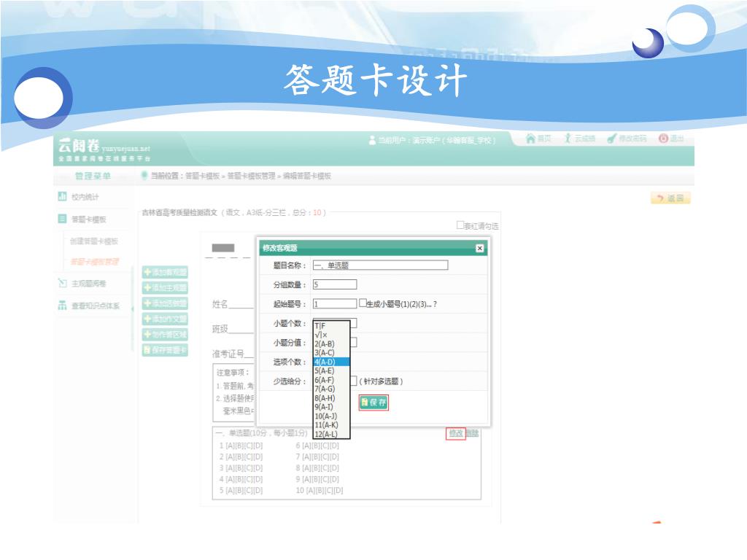
Task: Click the 删除 link for 单选题
Action: (472, 433)
